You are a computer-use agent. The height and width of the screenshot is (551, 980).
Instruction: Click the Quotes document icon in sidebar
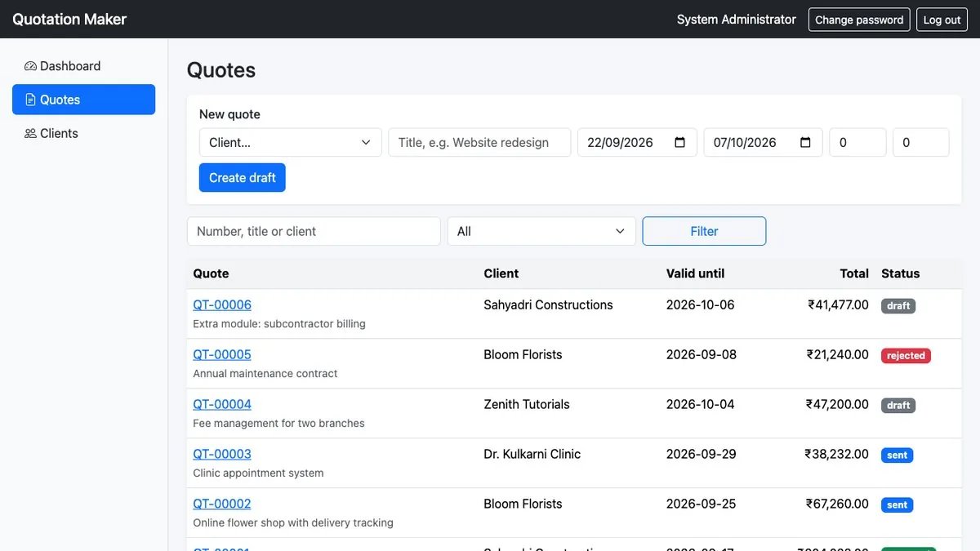30,100
